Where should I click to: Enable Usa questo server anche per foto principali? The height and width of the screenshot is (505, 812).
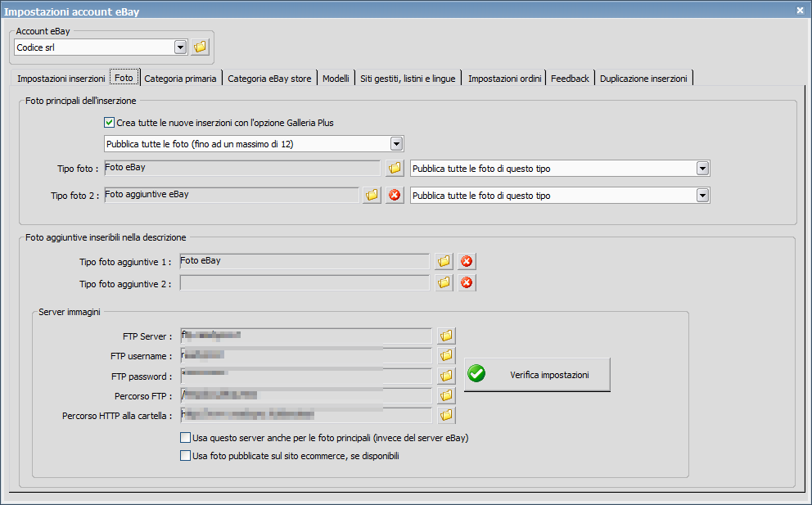[x=185, y=438]
